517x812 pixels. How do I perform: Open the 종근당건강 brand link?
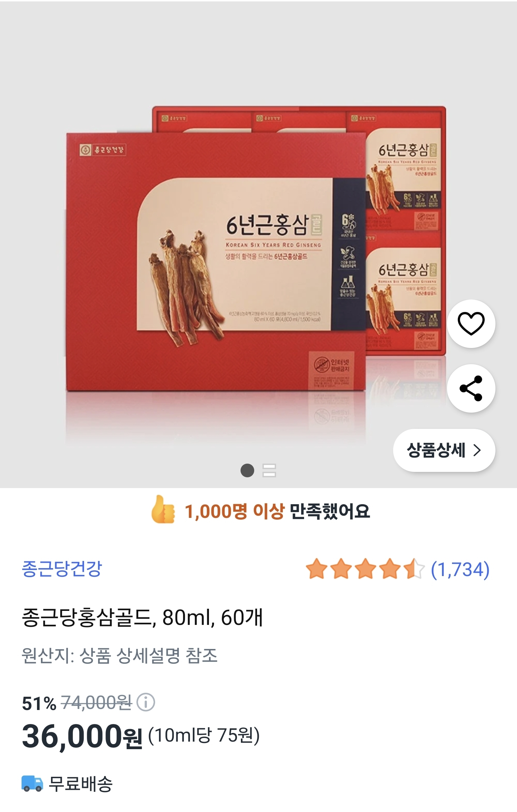click(62, 569)
